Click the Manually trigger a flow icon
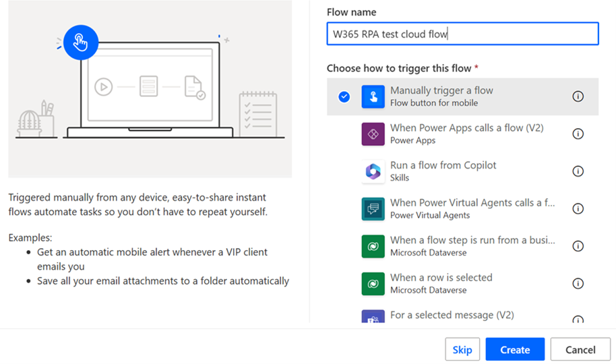The image size is (616, 364). click(373, 96)
